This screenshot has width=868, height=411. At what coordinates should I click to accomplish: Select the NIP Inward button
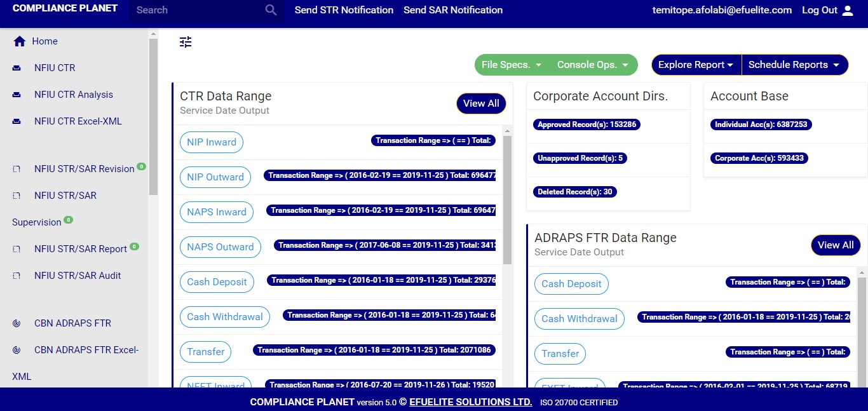coord(212,142)
